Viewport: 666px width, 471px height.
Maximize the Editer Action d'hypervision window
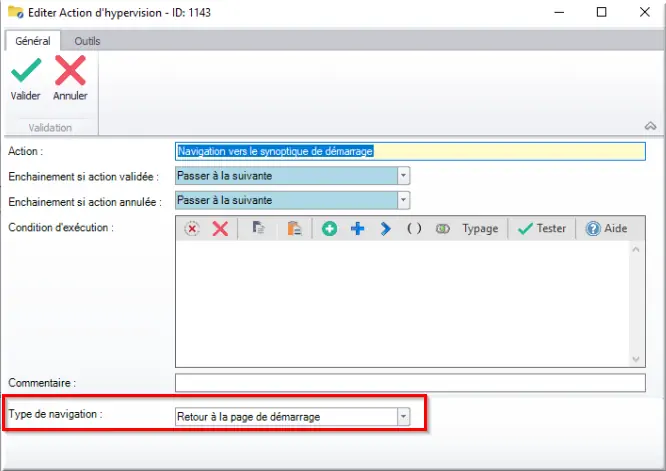click(x=601, y=12)
